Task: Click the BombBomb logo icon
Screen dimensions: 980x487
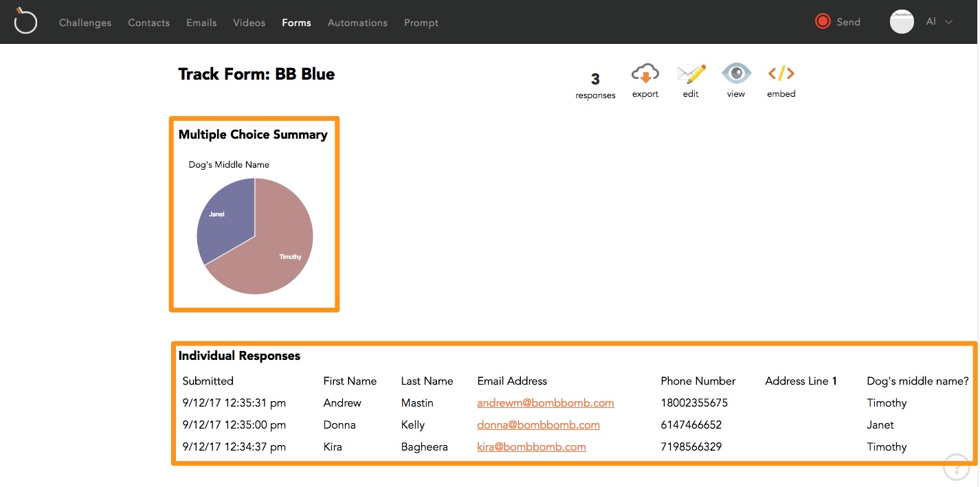Action: tap(25, 21)
